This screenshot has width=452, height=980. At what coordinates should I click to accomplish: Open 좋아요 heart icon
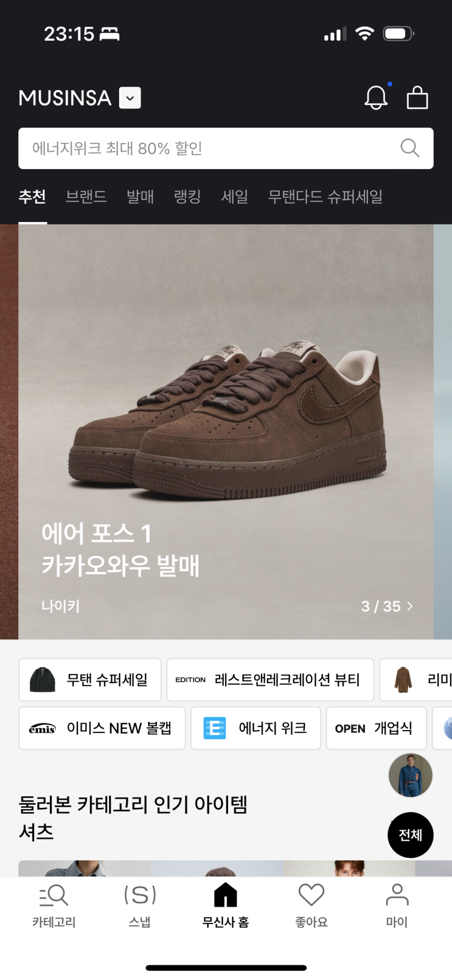point(311,905)
